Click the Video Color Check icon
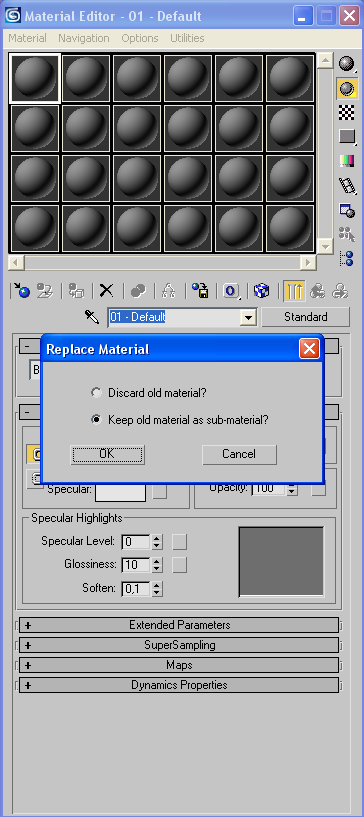 (x=347, y=160)
